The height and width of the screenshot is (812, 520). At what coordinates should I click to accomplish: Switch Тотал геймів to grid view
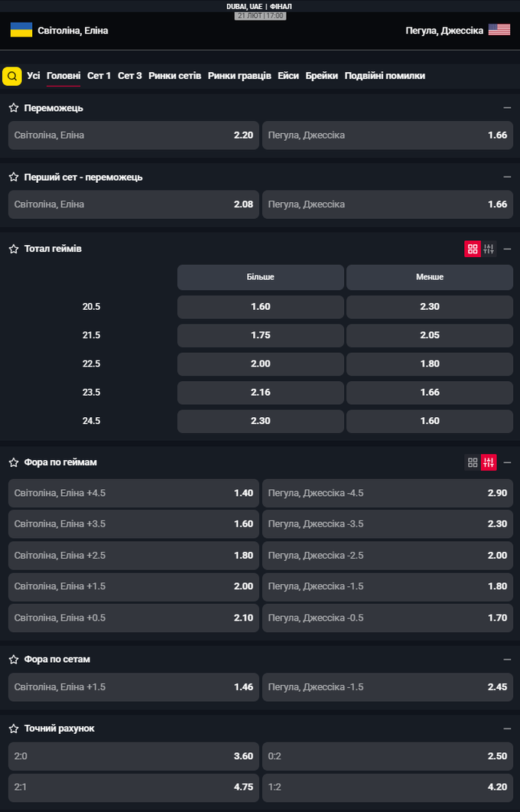pyautogui.click(x=473, y=249)
